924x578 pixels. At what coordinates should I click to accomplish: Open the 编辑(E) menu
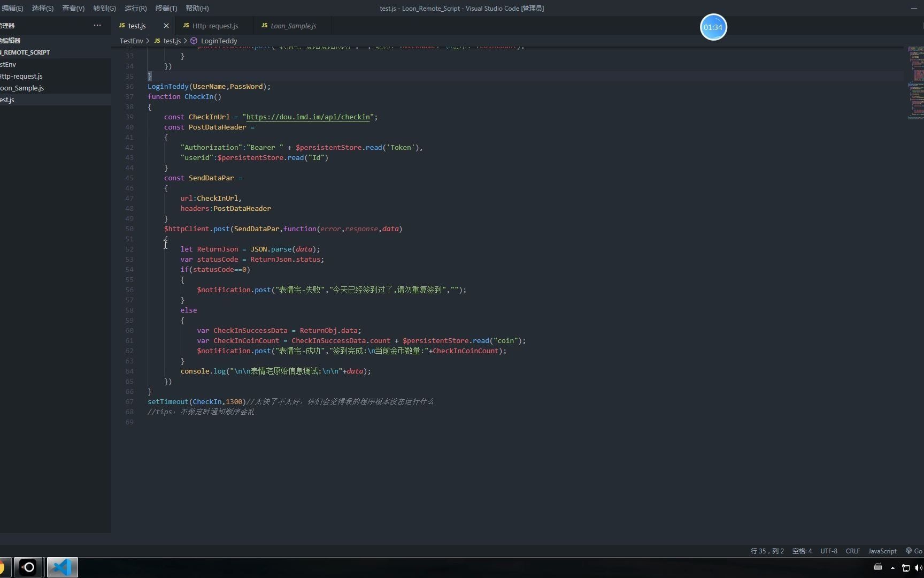[12, 8]
